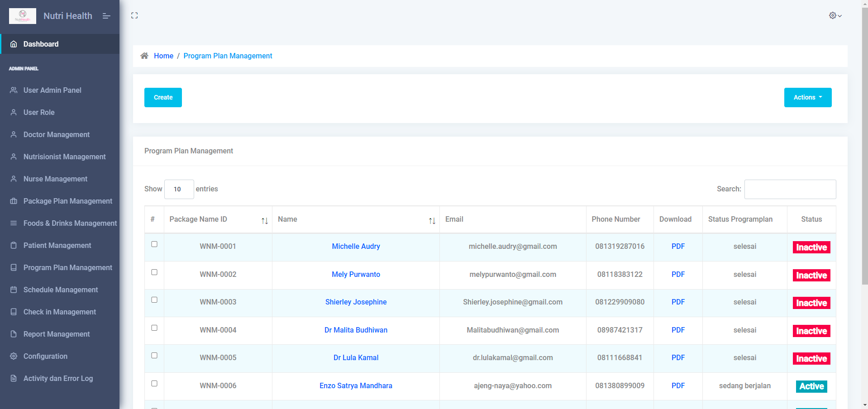The height and width of the screenshot is (409, 868).
Task: Download PDF for Michelle Audry
Action: tap(677, 246)
